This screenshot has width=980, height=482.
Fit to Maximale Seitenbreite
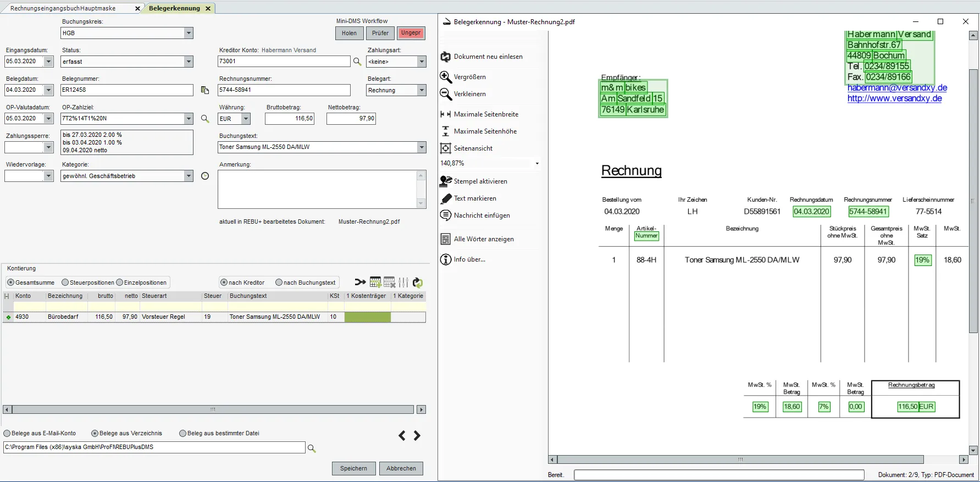[x=446, y=114]
